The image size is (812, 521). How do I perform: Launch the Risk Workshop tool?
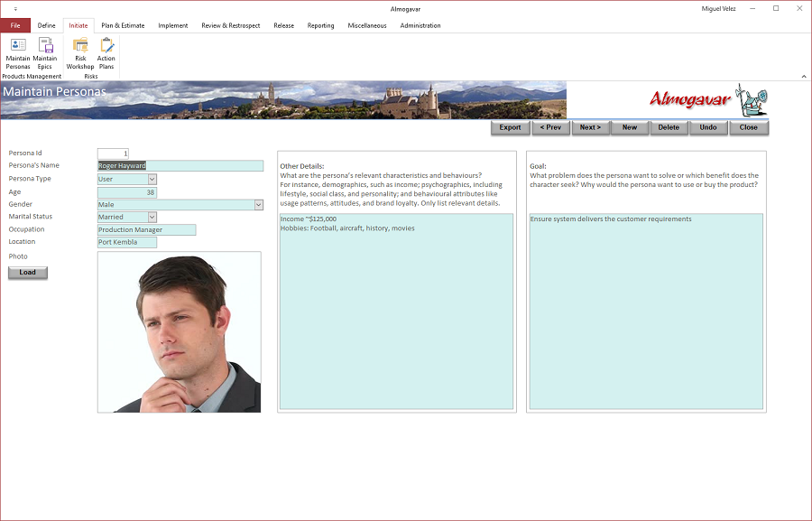(x=80, y=53)
